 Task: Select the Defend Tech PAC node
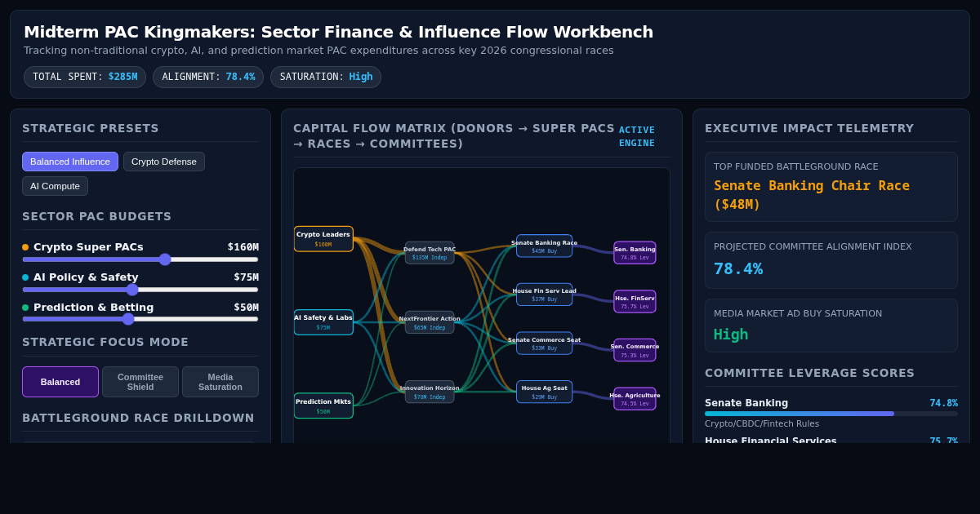pyautogui.click(x=430, y=253)
